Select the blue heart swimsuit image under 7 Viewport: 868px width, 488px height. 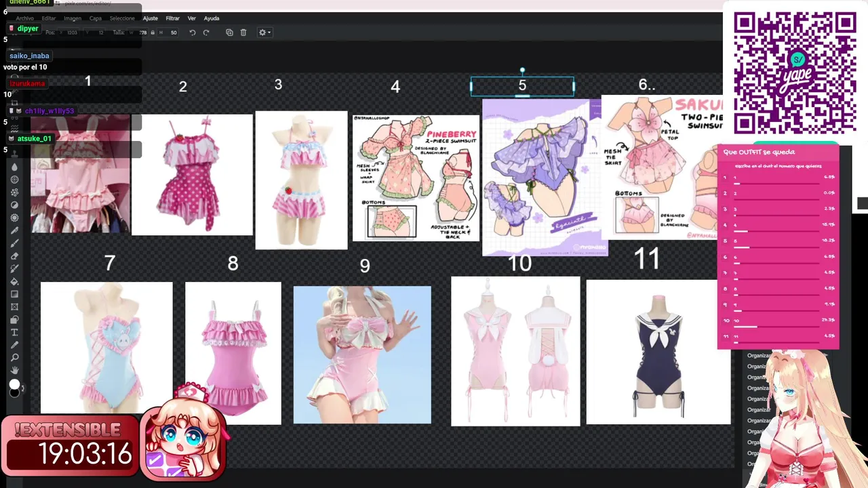pos(106,348)
